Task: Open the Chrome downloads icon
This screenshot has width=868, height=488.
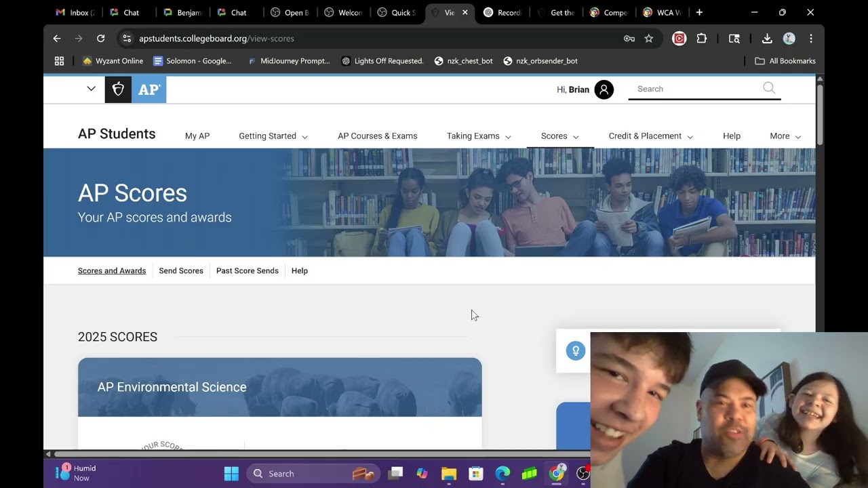Action: click(767, 39)
